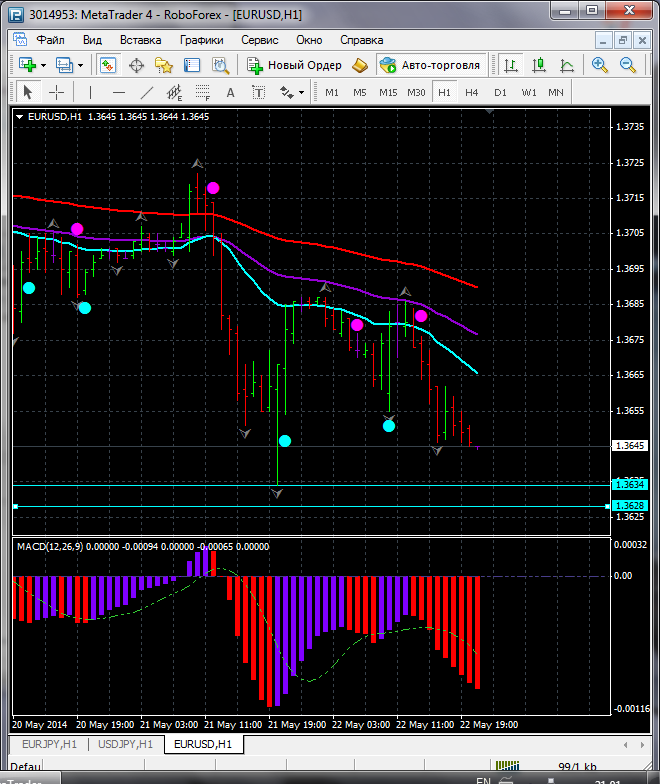
Task: Expand the new chart dropdown arrow
Action: 43,65
